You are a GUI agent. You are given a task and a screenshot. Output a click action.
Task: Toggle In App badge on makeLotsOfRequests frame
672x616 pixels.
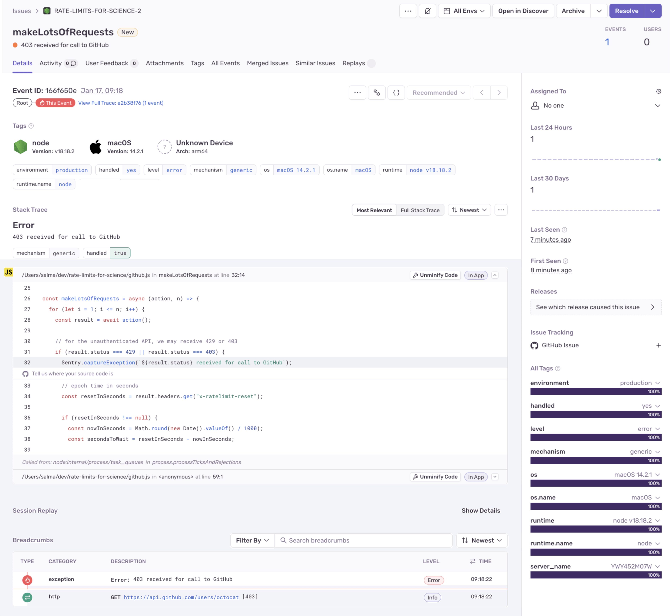point(476,275)
